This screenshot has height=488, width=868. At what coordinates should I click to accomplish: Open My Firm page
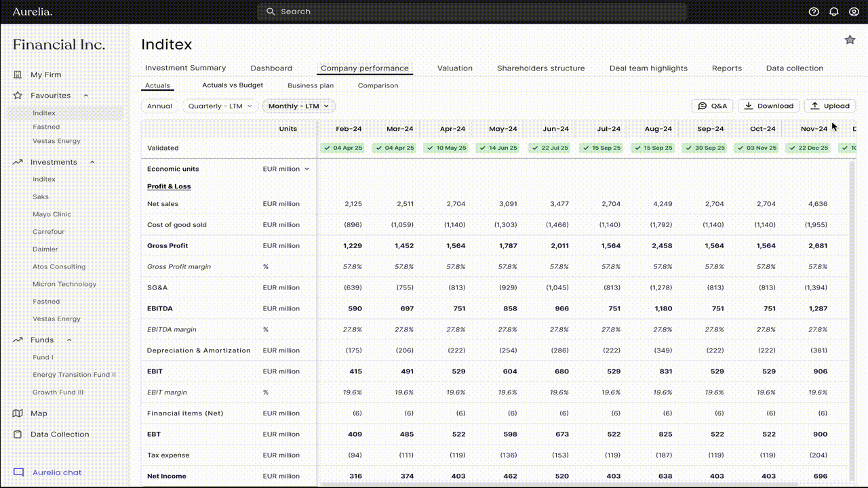[45, 75]
